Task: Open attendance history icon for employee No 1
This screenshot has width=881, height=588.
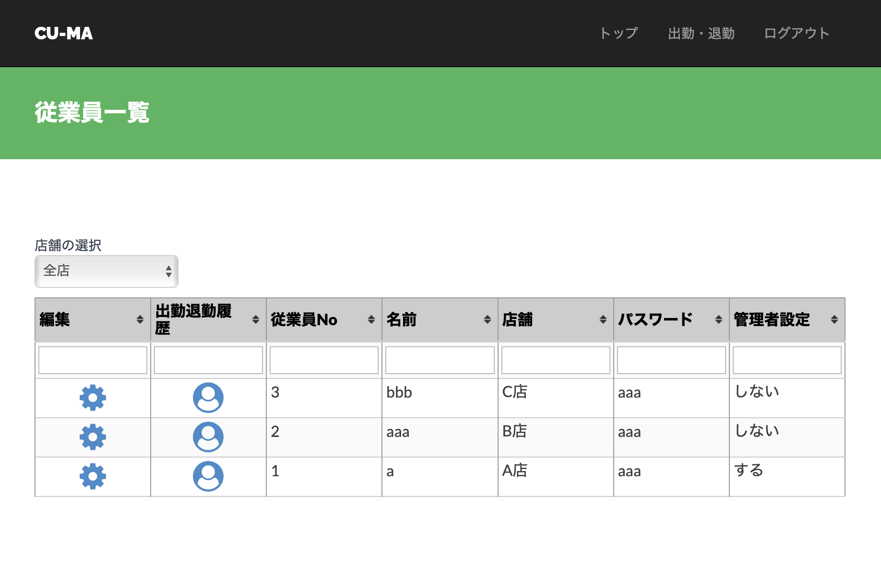Action: (x=208, y=476)
